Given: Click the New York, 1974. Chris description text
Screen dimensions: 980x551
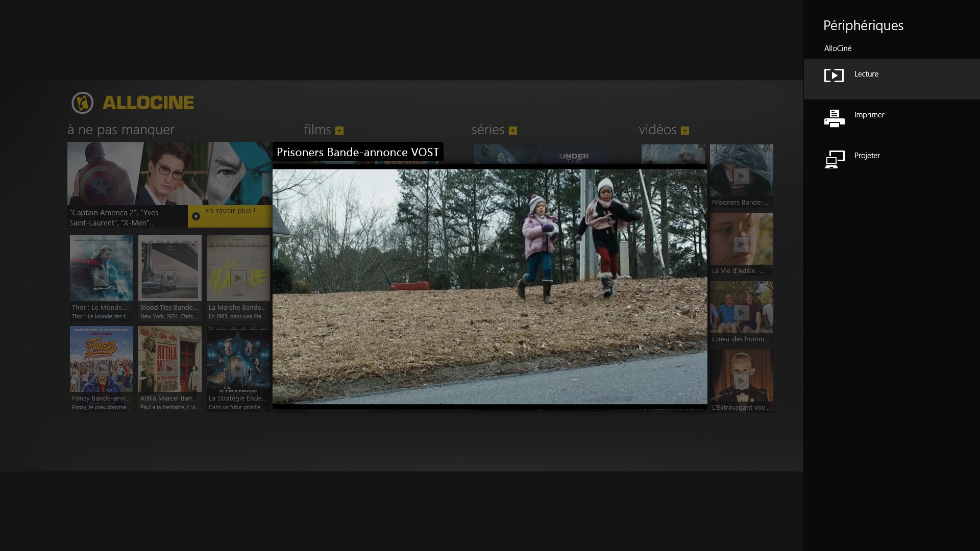Looking at the screenshot, I should (x=169, y=316).
